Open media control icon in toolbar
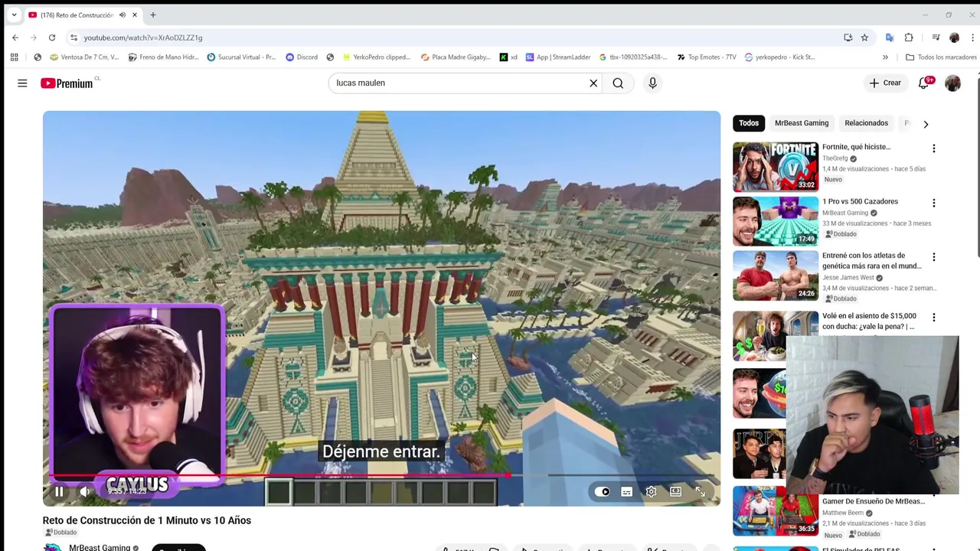Viewport: 980px width, 551px height. click(936, 37)
